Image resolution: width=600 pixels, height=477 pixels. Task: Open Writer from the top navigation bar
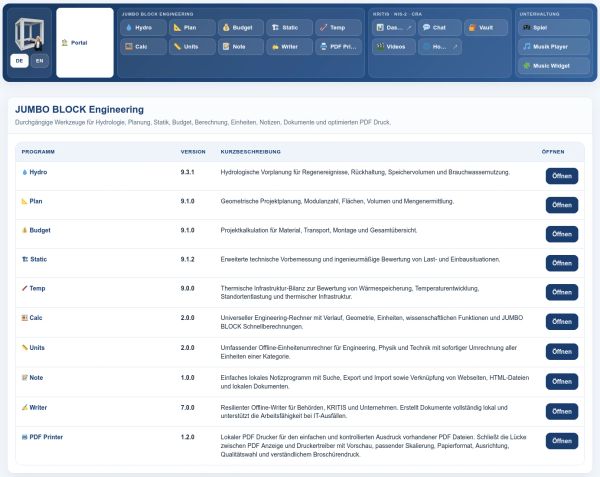pos(289,47)
